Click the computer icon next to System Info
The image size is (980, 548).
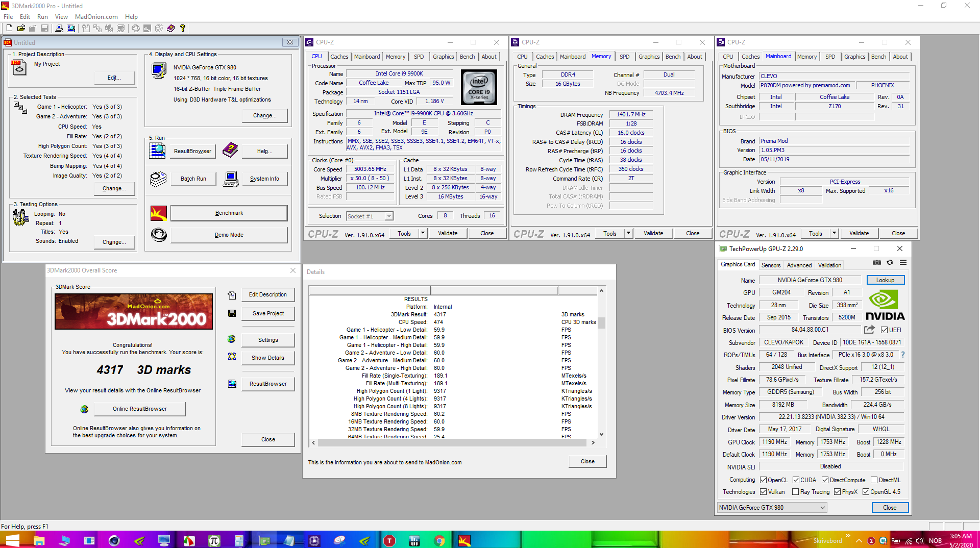231,179
